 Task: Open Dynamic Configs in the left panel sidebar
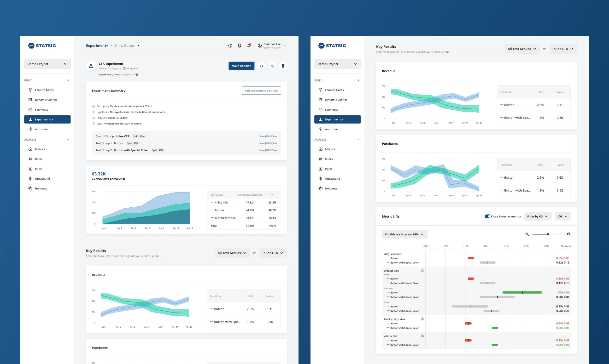point(47,100)
